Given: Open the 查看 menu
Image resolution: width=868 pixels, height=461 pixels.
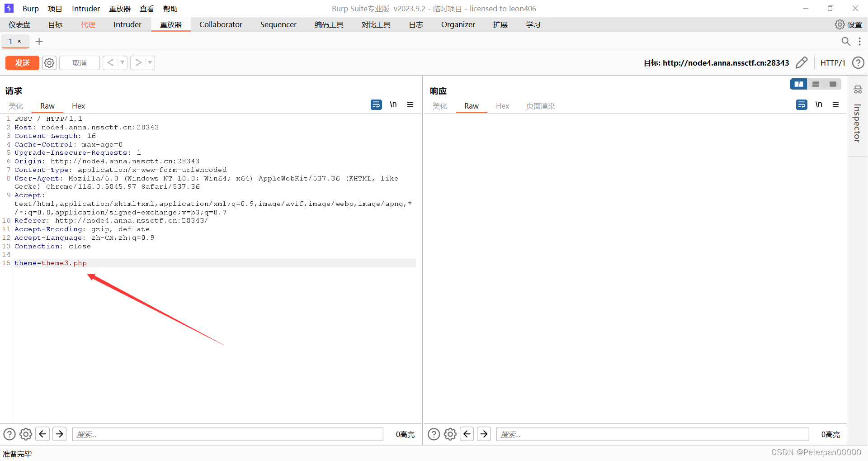Looking at the screenshot, I should [x=147, y=9].
